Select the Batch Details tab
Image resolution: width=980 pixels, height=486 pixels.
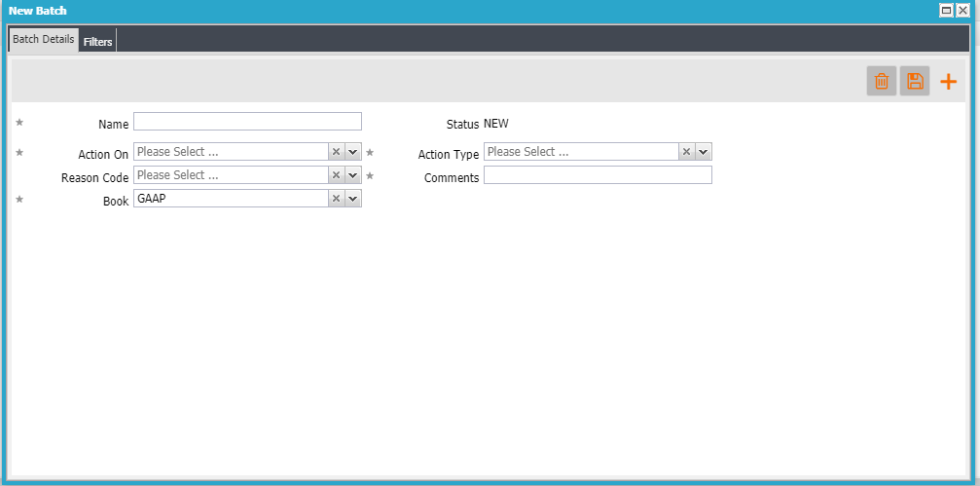pyautogui.click(x=43, y=40)
